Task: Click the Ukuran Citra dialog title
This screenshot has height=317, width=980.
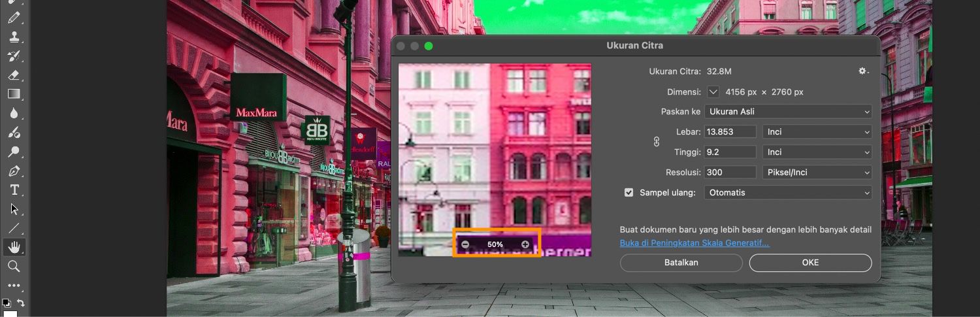Action: tap(635, 46)
